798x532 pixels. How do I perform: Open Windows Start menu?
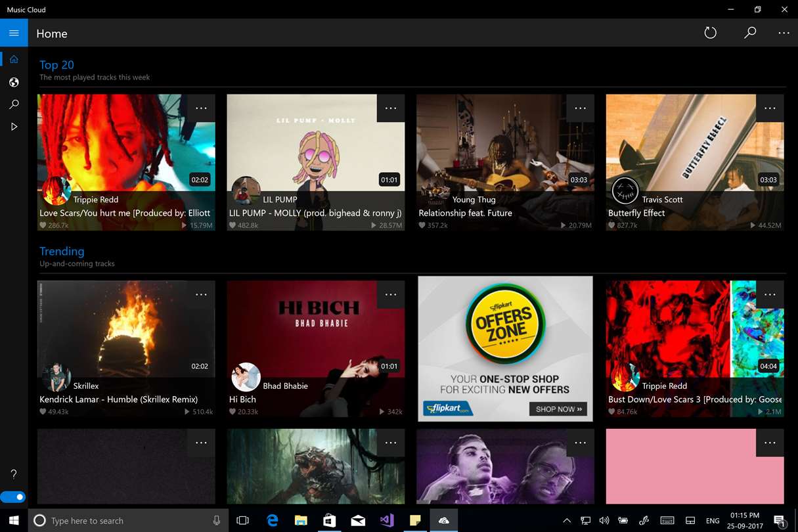pos(14,520)
